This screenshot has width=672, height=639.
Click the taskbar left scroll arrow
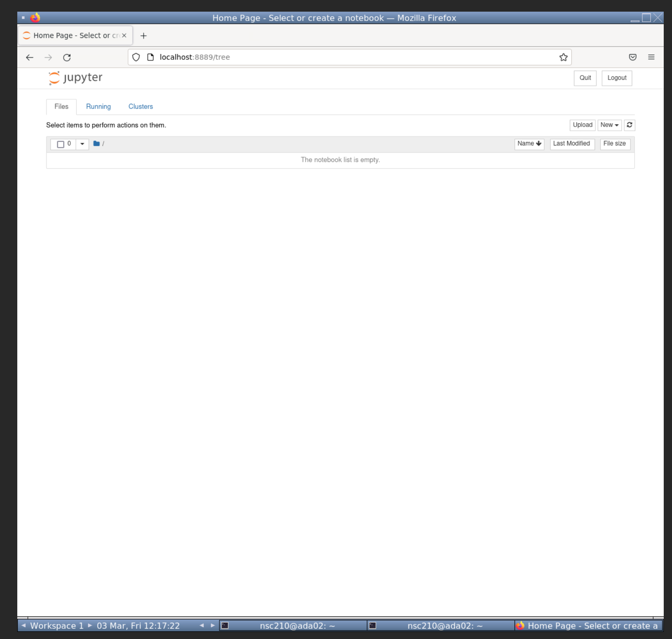point(202,625)
